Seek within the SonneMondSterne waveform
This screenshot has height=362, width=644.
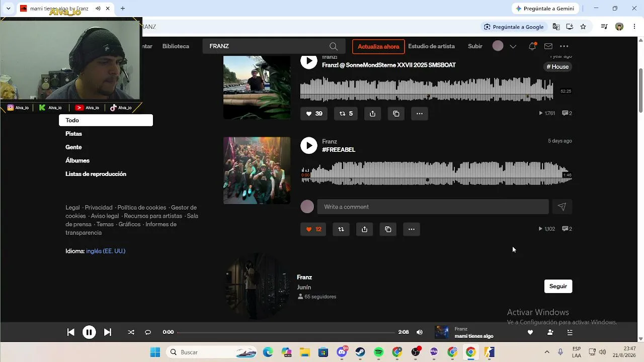(427, 89)
